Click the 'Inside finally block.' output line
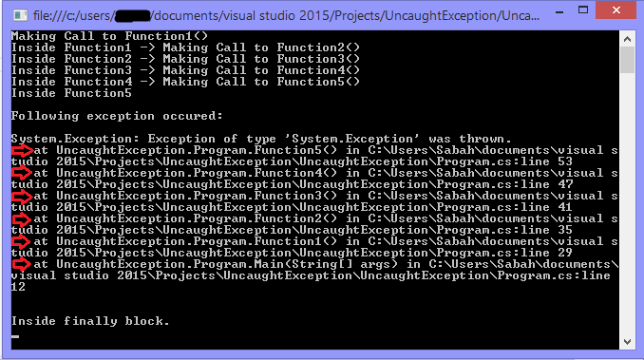The width and height of the screenshot is (644, 360). point(90,321)
